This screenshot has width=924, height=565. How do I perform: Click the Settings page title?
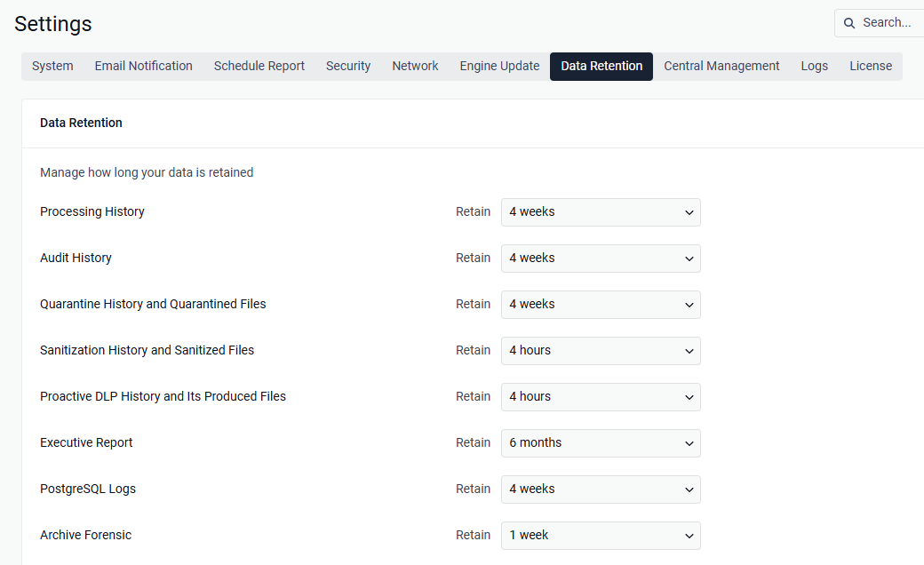coord(53,24)
